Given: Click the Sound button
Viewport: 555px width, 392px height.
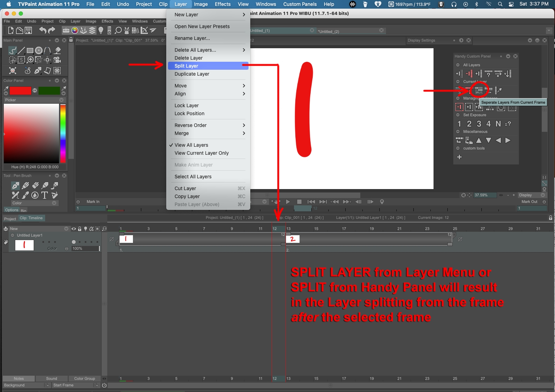Looking at the screenshot, I should point(51,378).
